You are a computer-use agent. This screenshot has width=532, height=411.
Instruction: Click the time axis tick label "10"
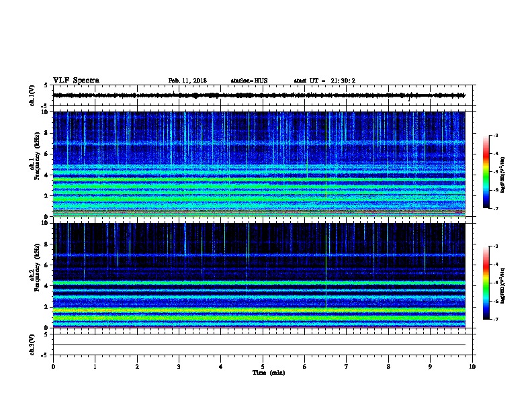pyautogui.click(x=472, y=367)
